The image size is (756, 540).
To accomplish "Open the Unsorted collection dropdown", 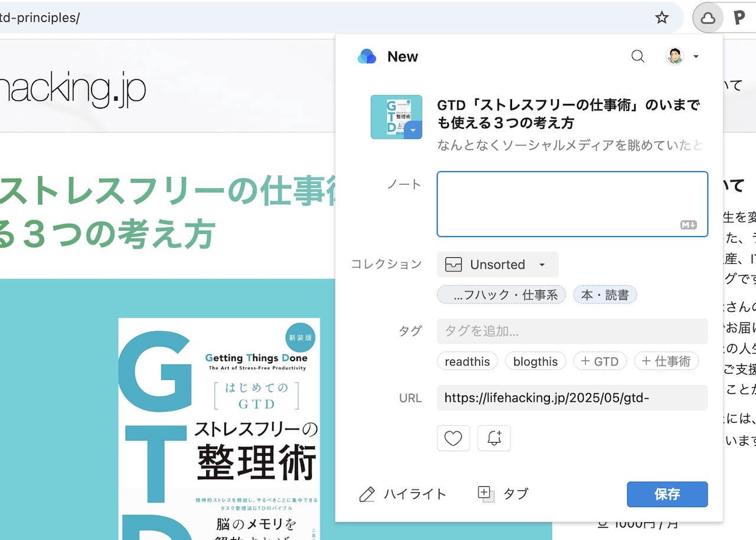I will pyautogui.click(x=497, y=264).
